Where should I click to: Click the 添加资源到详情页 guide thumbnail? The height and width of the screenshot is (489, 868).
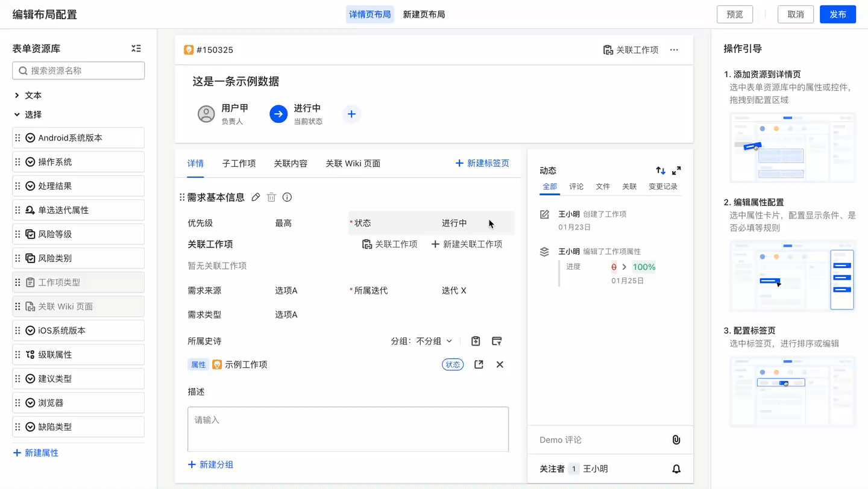click(x=793, y=148)
